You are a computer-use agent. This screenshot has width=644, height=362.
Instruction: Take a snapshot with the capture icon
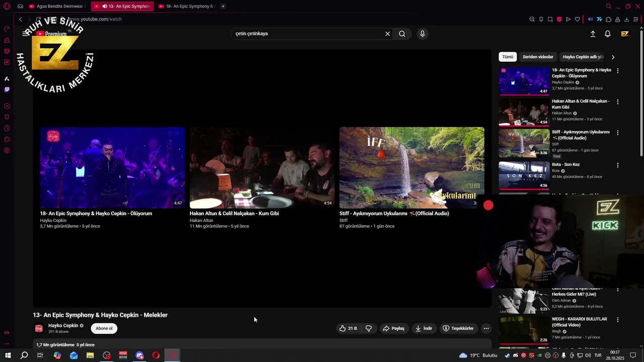(x=550, y=19)
